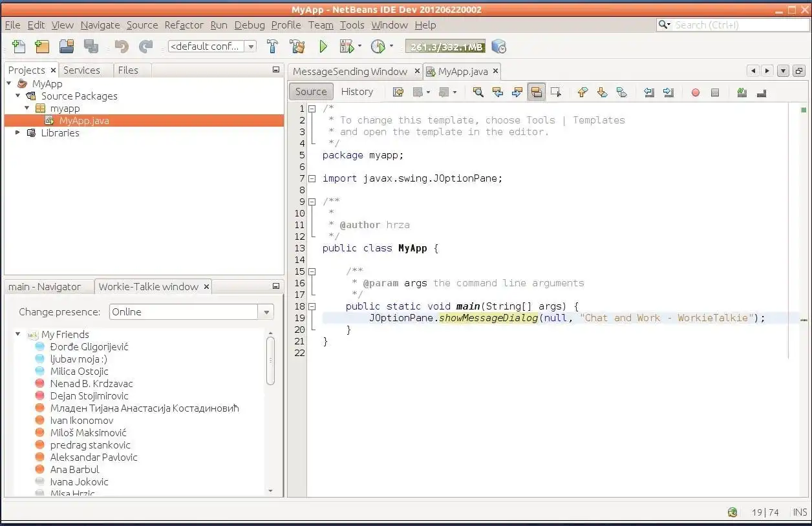Click the New File toolbar icon
This screenshot has height=526, width=812.
[x=19, y=47]
